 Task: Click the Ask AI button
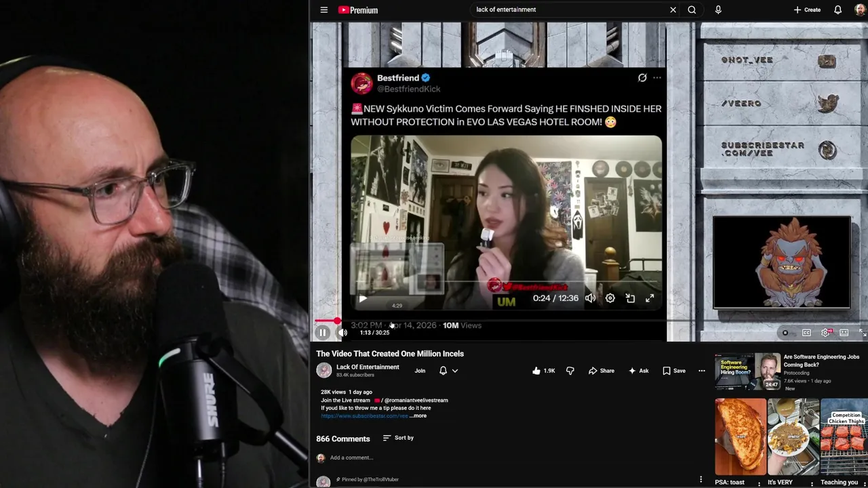click(639, 371)
